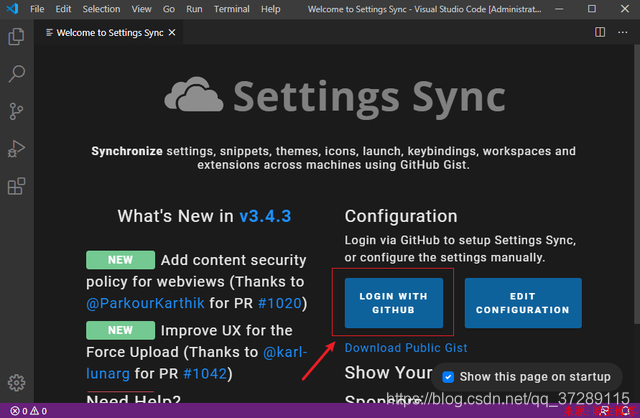Click the Settings Sync cloud logo

(194, 94)
